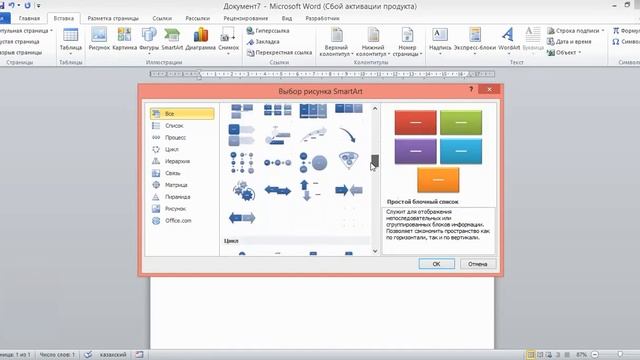Click the undo button in quick access
This screenshot has height=360, width=640.
point(12,5)
